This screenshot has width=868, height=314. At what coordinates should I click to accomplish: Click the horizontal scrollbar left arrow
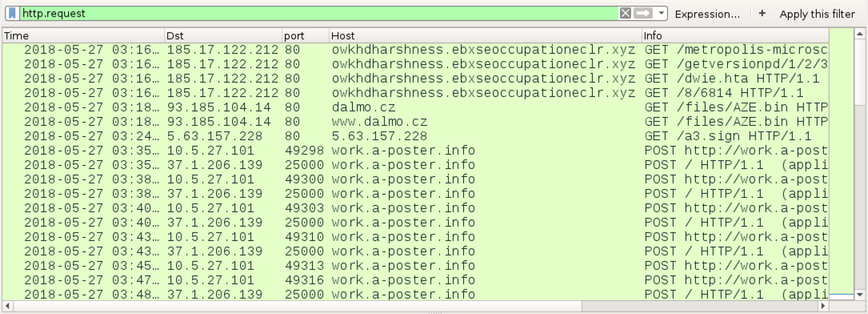[7, 306]
